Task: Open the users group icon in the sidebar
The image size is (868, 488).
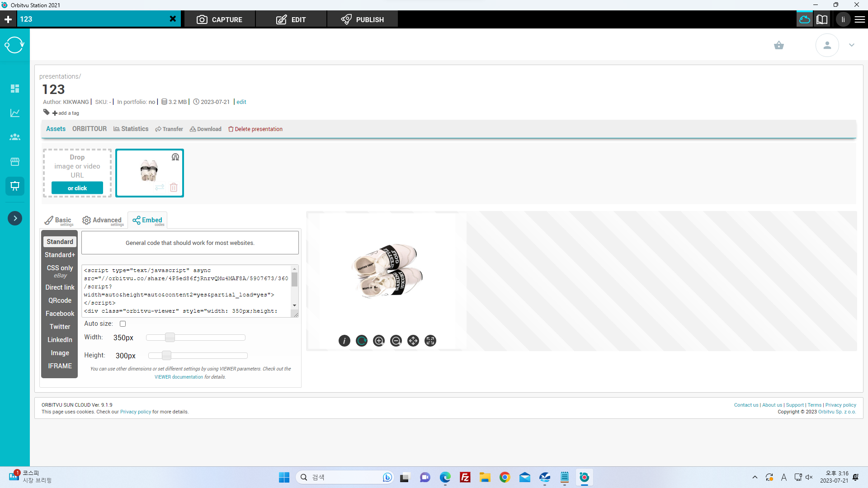Action: 15,137
